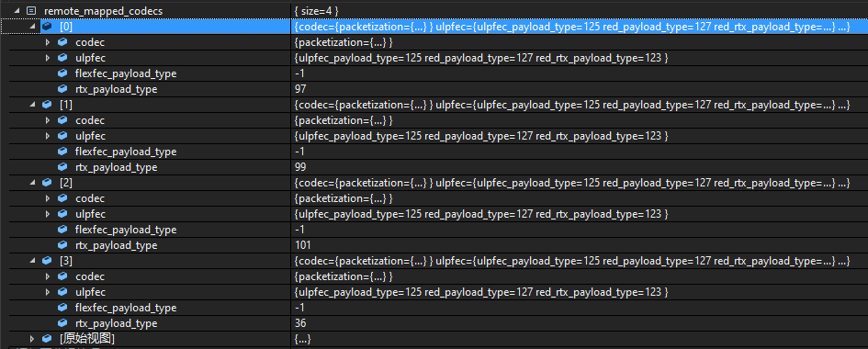
Task: Click the ulpfec field icon under [0]
Action: [62, 58]
